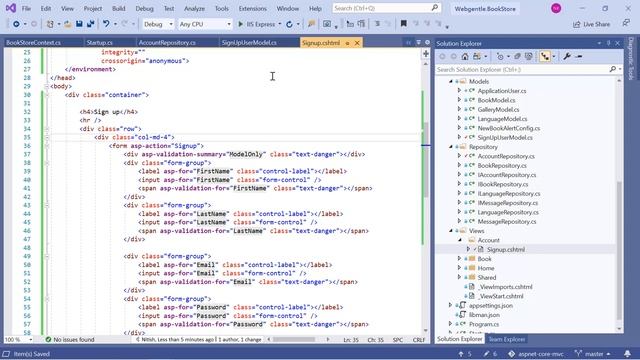
Task: Switch to the Team Explorer tab
Action: pos(507,339)
